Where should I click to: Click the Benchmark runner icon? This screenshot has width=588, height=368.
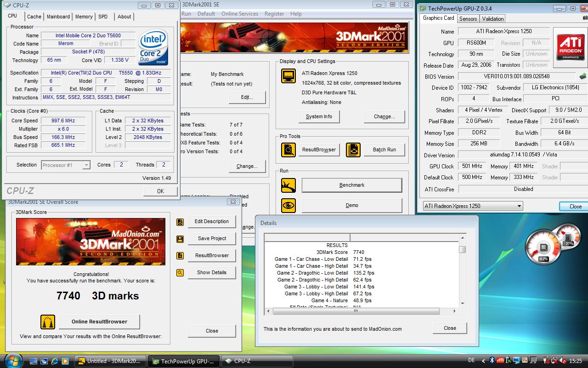288,185
